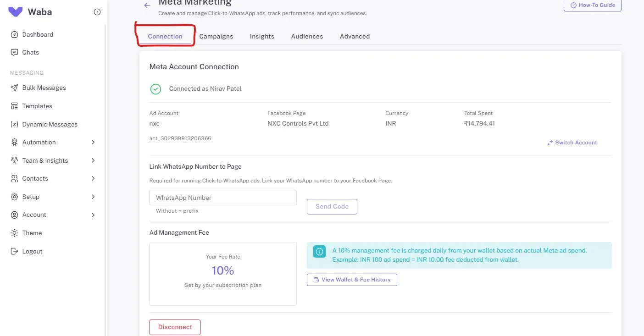The width and height of the screenshot is (644, 336).
Task: Open the Campaigns tab
Action: coord(216,36)
